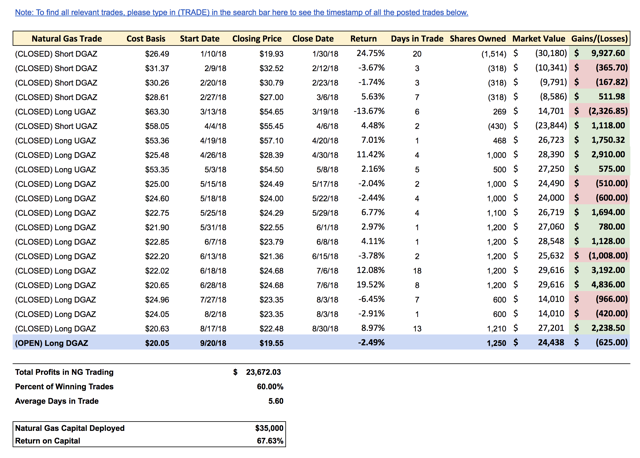Viewport: 640px width, 458px height.
Task: Select the (OPEN) Long DGAZ row label
Action: click(x=51, y=343)
